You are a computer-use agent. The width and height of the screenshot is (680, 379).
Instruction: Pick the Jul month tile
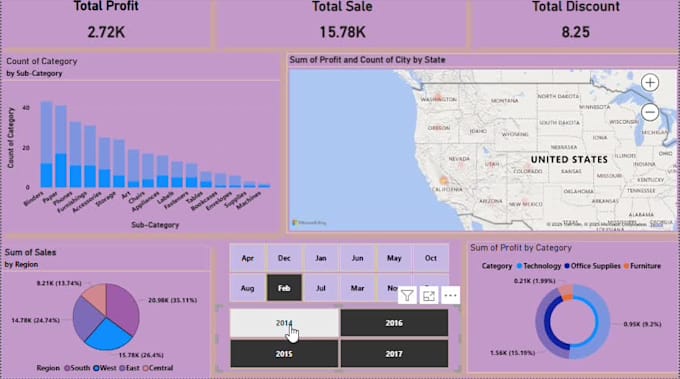click(x=321, y=288)
